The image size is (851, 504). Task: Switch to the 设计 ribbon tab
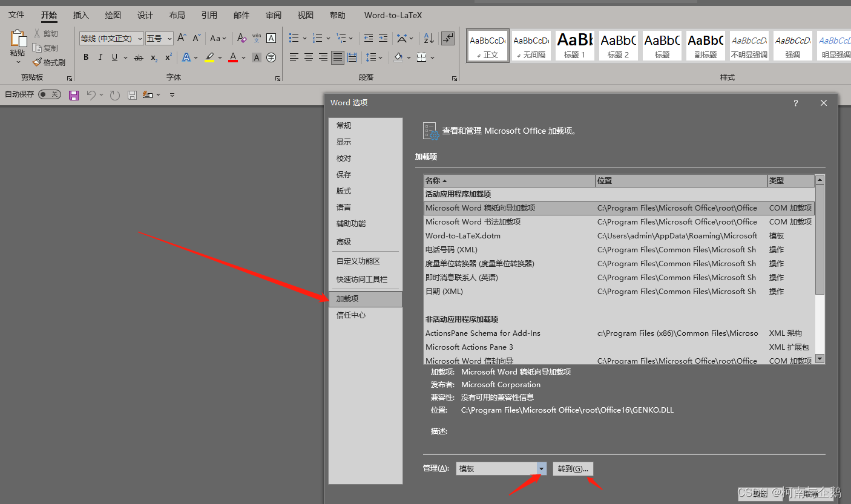pos(145,15)
